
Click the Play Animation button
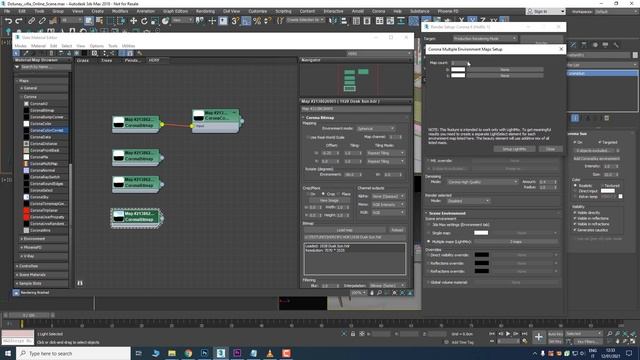[508, 334]
